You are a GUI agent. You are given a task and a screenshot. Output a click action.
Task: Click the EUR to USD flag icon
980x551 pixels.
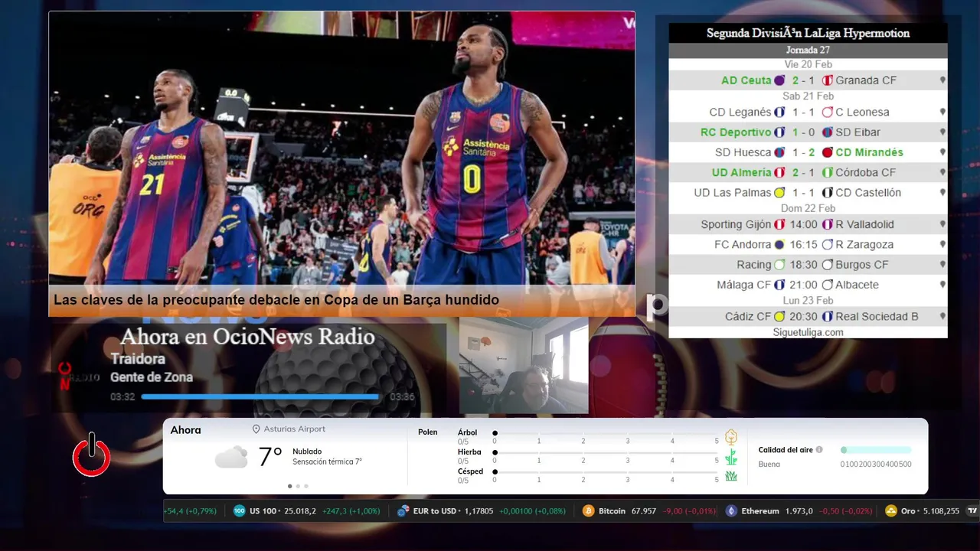click(403, 511)
